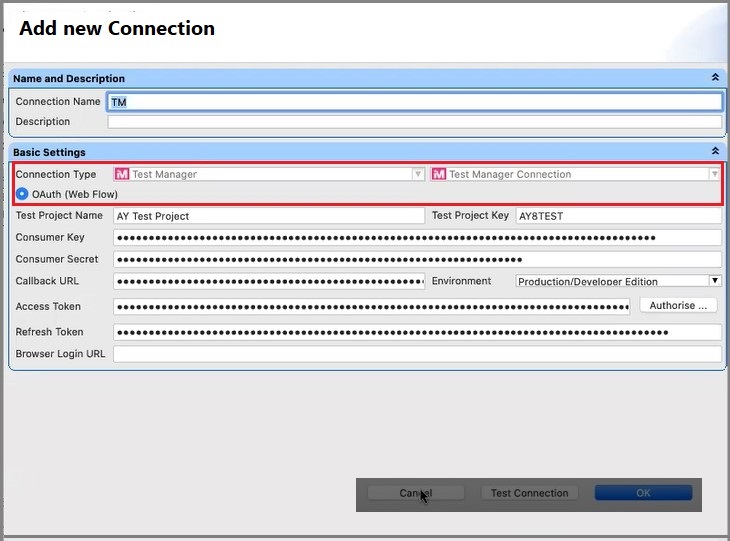Click the Authorise button
Viewport: 730px width, 541px height.
click(678, 305)
